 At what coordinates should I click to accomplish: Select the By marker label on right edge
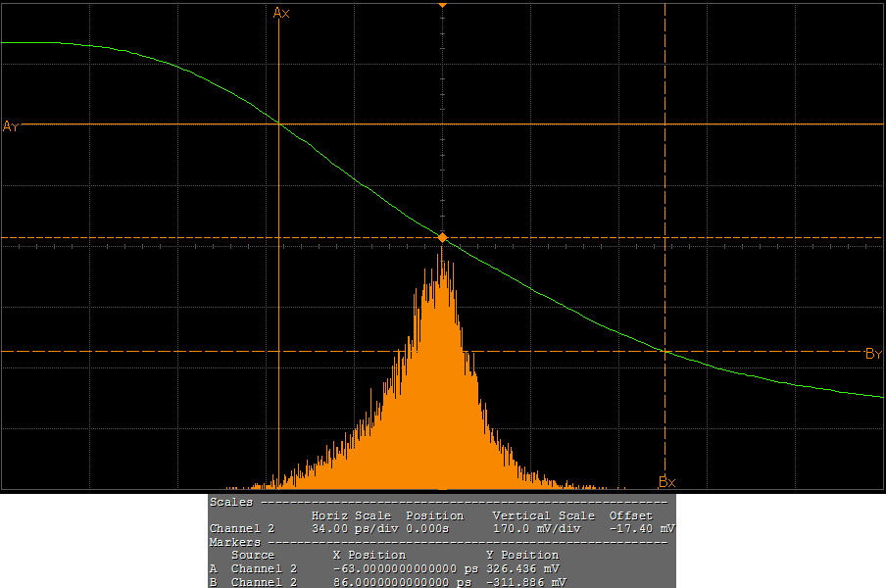pos(873,354)
